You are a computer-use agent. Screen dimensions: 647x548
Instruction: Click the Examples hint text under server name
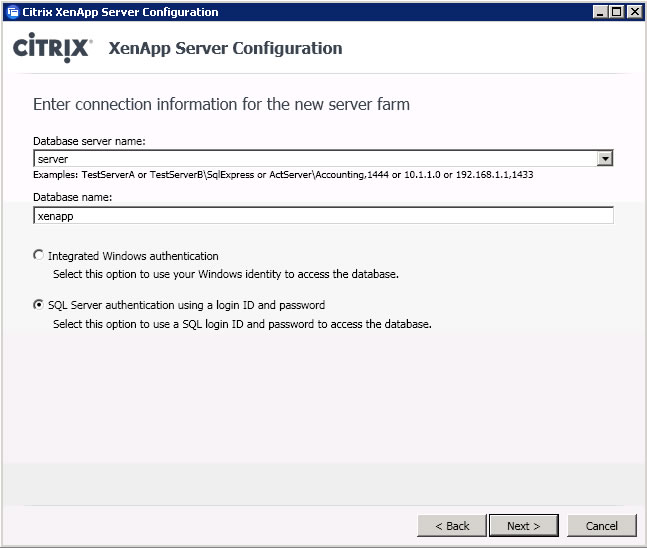(x=283, y=175)
